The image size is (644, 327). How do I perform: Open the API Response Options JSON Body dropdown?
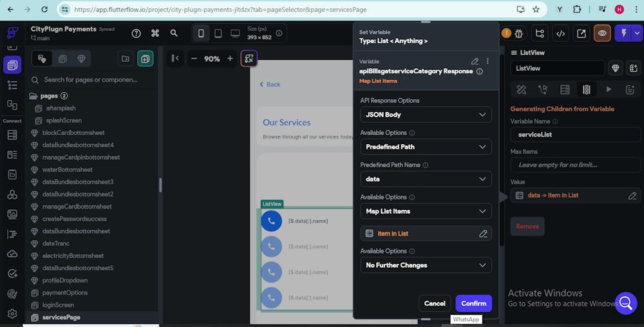point(426,115)
